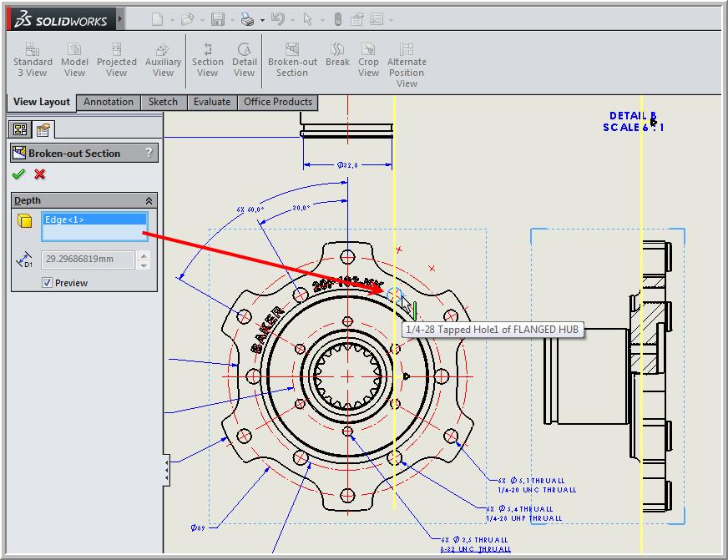Click the Open file icon
The width and height of the screenshot is (728, 560).
pos(188,19)
